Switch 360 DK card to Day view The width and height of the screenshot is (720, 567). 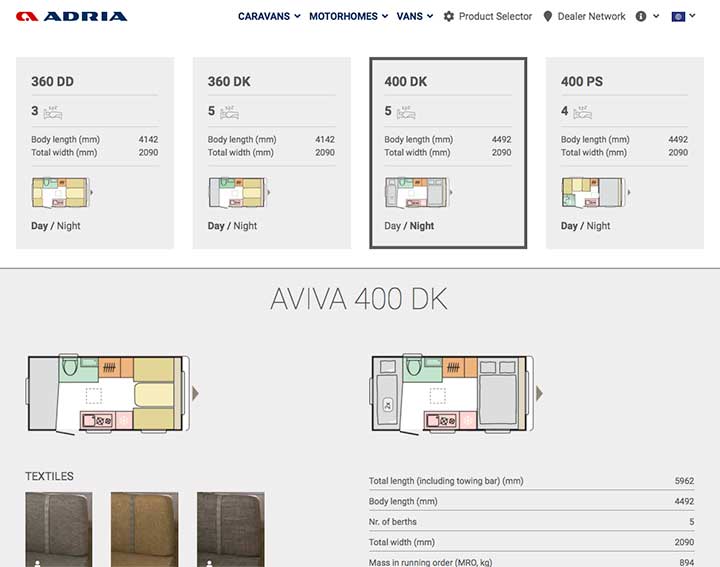216,226
